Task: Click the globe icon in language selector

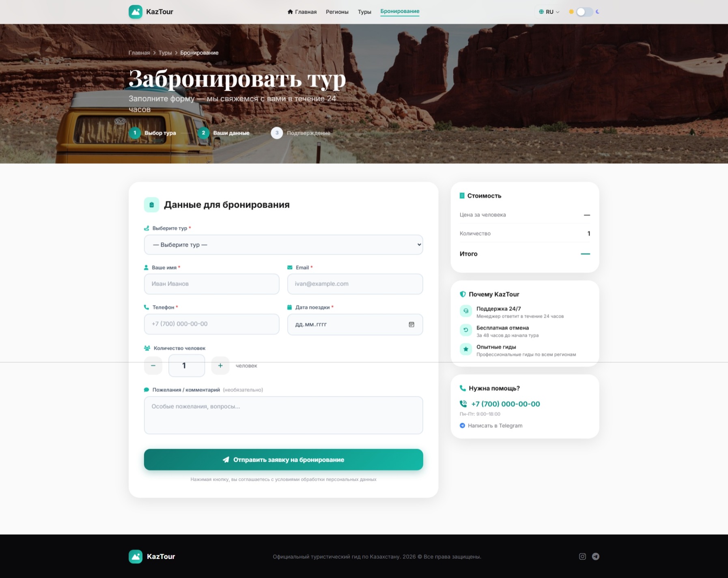Action: (x=541, y=12)
